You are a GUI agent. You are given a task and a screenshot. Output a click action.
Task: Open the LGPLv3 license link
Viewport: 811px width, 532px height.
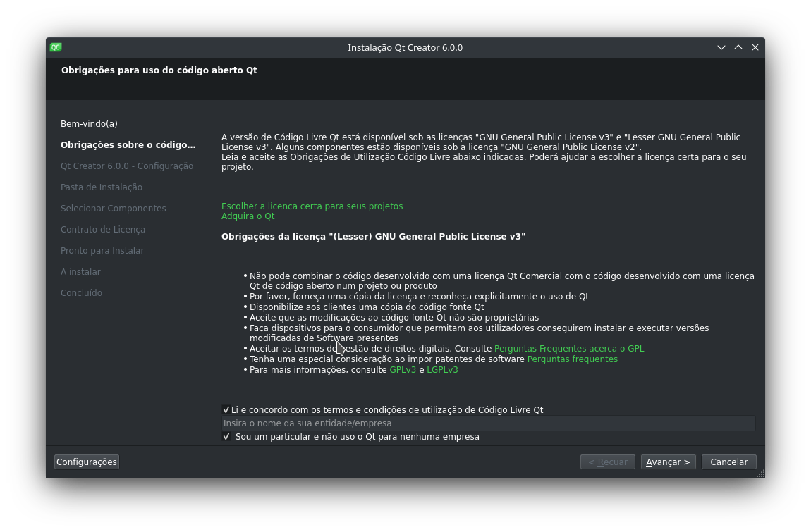click(442, 370)
